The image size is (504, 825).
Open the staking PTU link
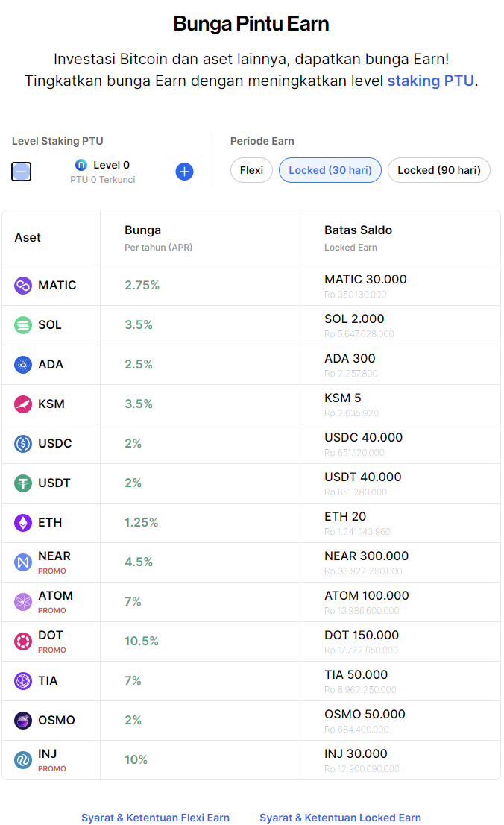pyautogui.click(x=431, y=81)
